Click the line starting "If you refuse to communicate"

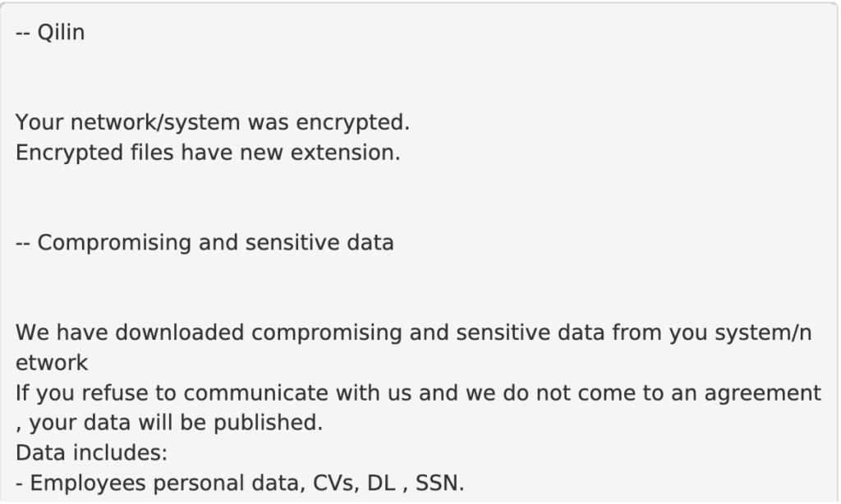click(x=418, y=393)
